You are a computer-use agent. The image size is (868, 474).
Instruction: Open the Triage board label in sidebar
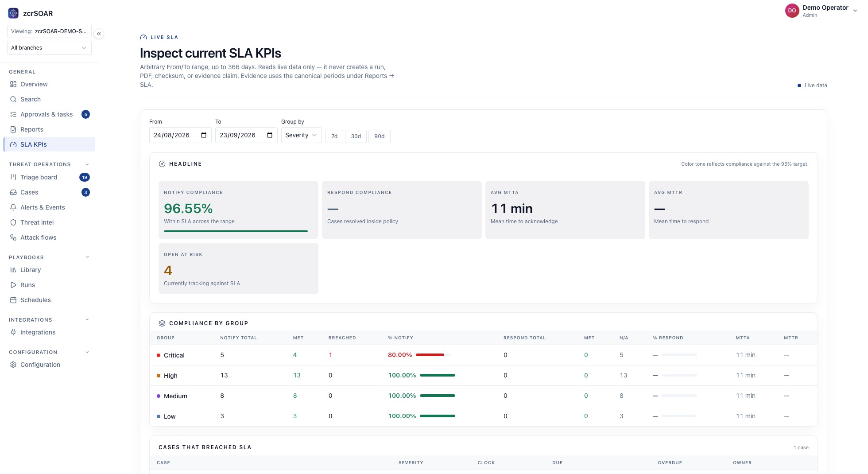tap(39, 177)
